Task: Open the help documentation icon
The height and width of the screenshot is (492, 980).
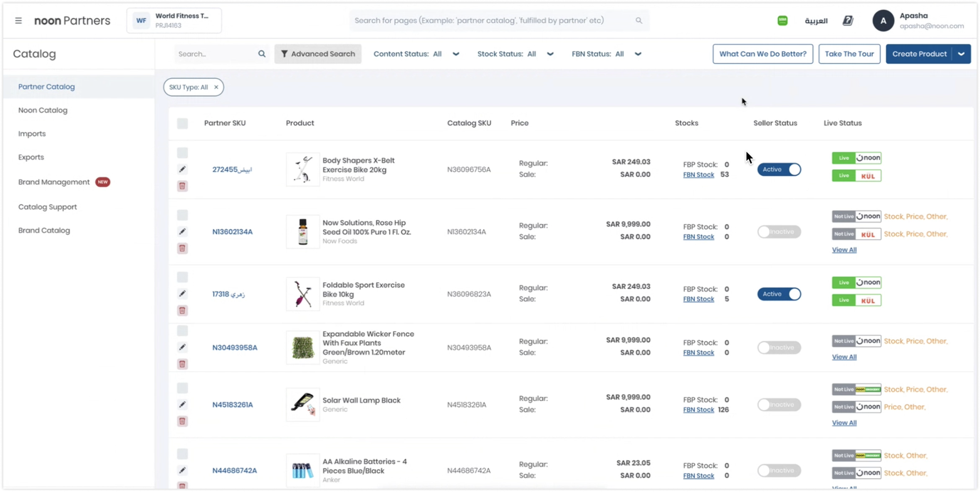Action: (848, 20)
